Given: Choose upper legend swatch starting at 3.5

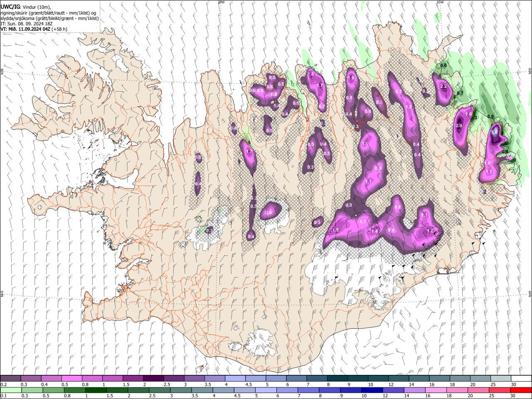Looking at the screenshot, I should [x=214, y=379].
